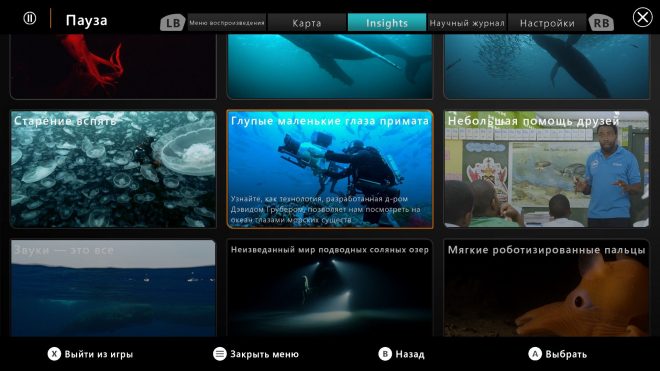Viewport: 660px width, 371px height.
Task: Click Закрыть меню label
Action: pos(264,355)
